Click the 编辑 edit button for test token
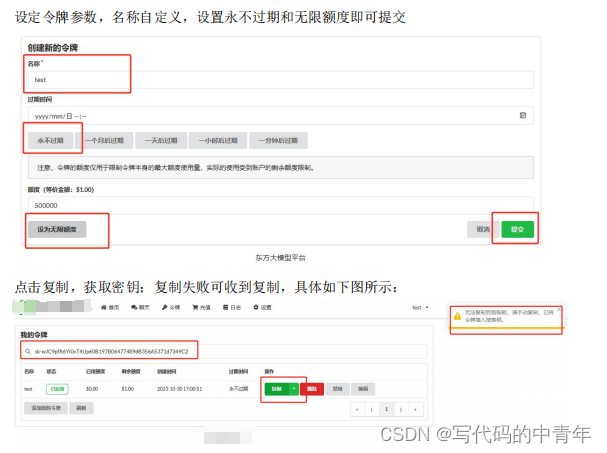This screenshot has width=607, height=453. [x=363, y=389]
